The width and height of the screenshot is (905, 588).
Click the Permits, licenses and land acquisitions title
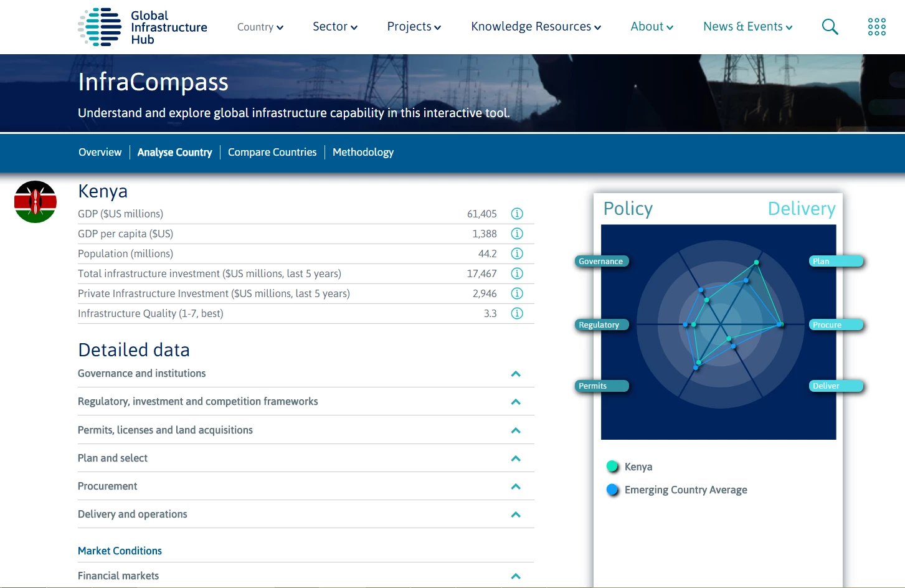click(165, 430)
